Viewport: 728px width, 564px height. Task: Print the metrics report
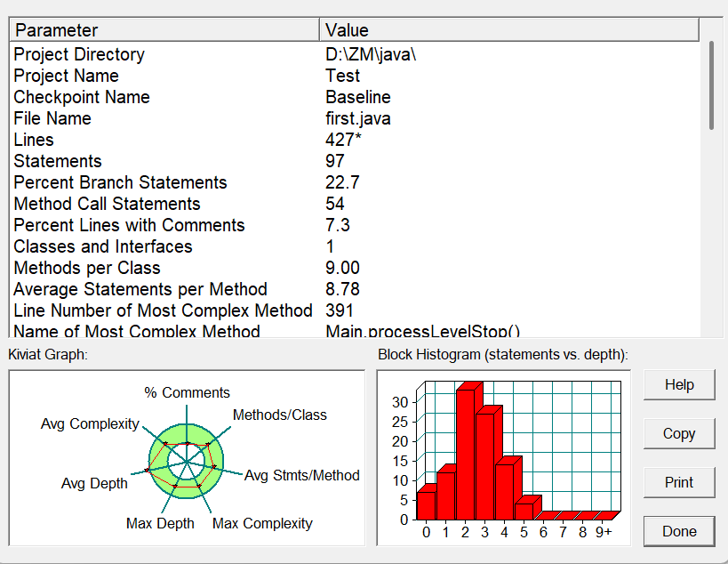[x=679, y=482]
